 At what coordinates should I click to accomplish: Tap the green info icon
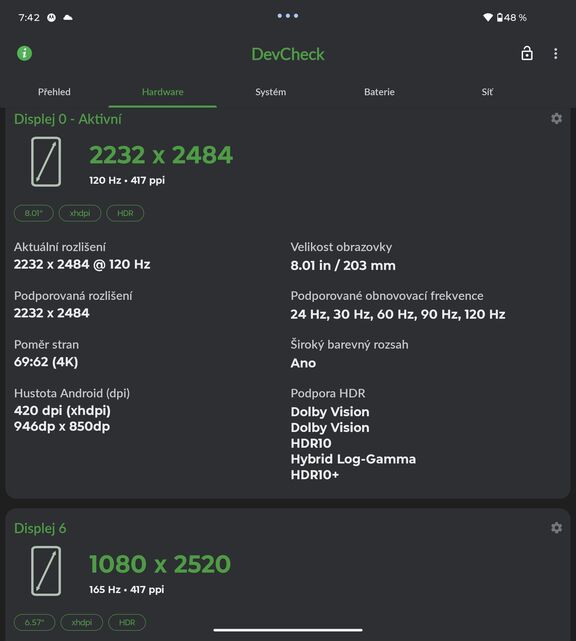(25, 54)
